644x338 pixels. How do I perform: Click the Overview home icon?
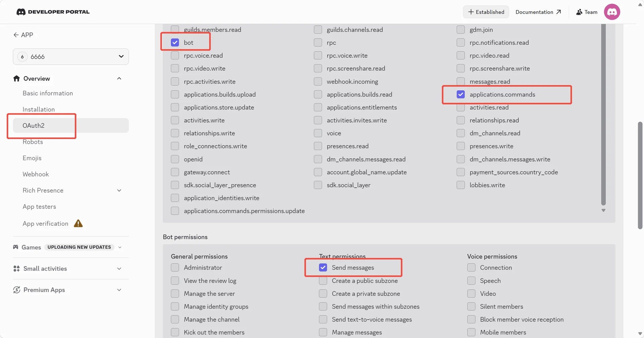(16, 78)
